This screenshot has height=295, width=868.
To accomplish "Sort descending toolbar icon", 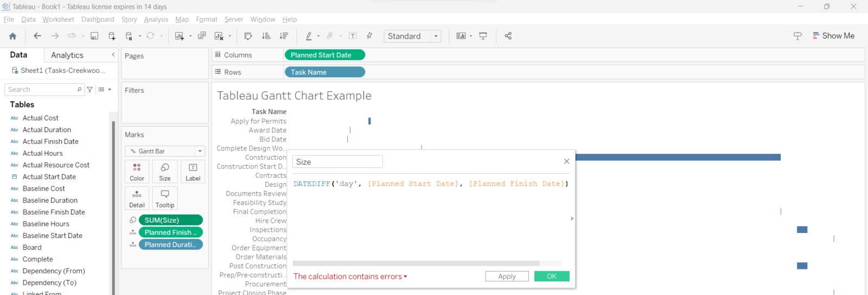I will tap(284, 36).
